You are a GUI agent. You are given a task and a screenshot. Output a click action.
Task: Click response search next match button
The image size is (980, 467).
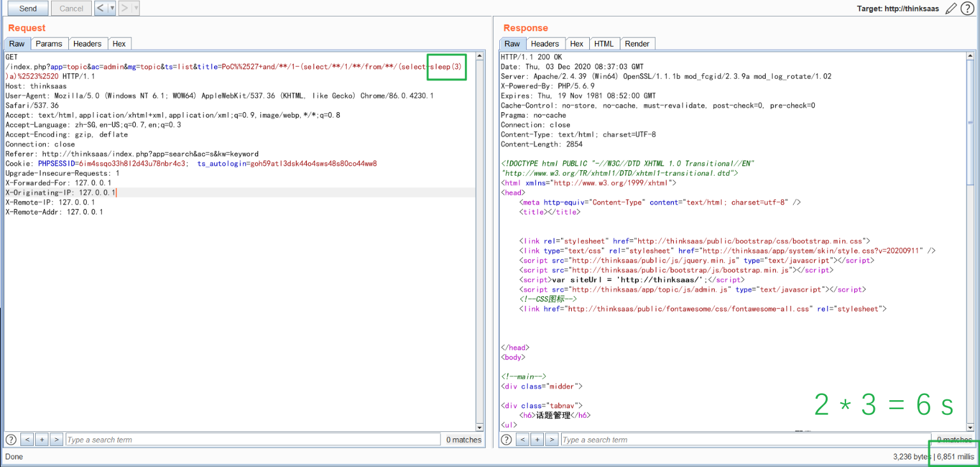coord(552,440)
